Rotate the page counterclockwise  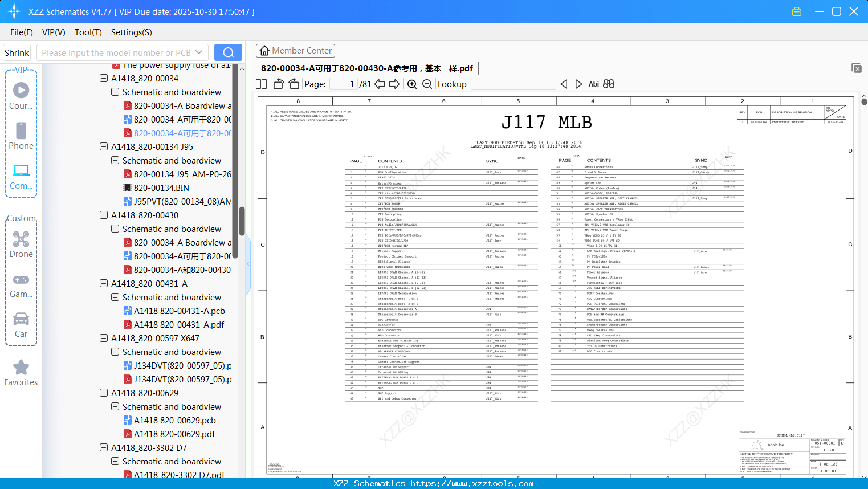[x=279, y=84]
